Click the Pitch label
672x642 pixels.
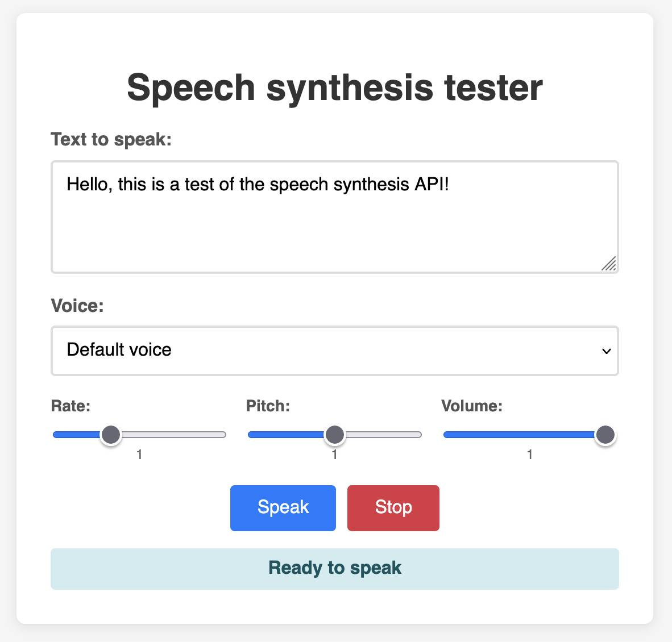267,406
